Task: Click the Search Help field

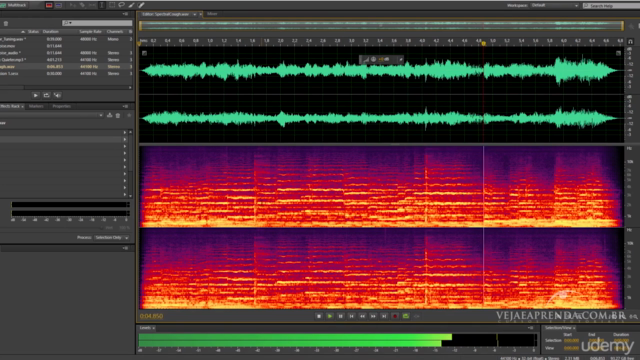Action: (611, 5)
